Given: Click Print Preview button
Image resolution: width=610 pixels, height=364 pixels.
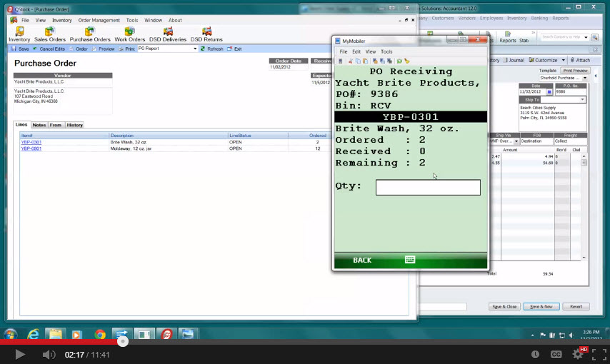Looking at the screenshot, I should coord(575,71).
